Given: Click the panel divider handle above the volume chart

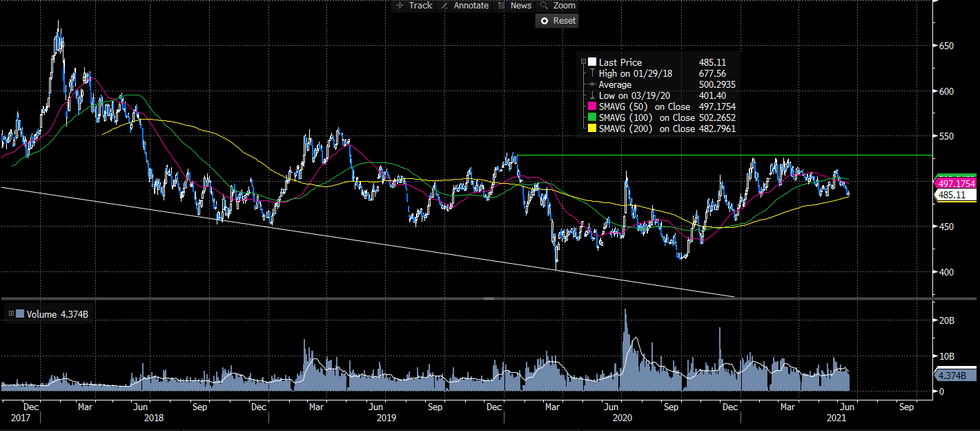Looking at the screenshot, I should click(x=489, y=298).
